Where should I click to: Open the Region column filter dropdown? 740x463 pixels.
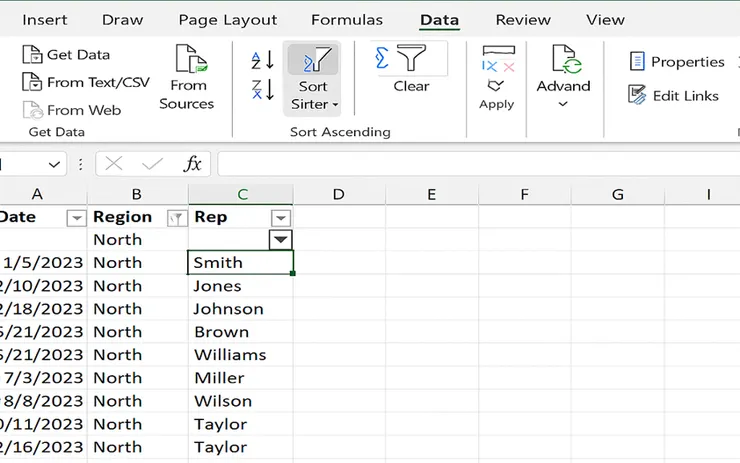[176, 217]
